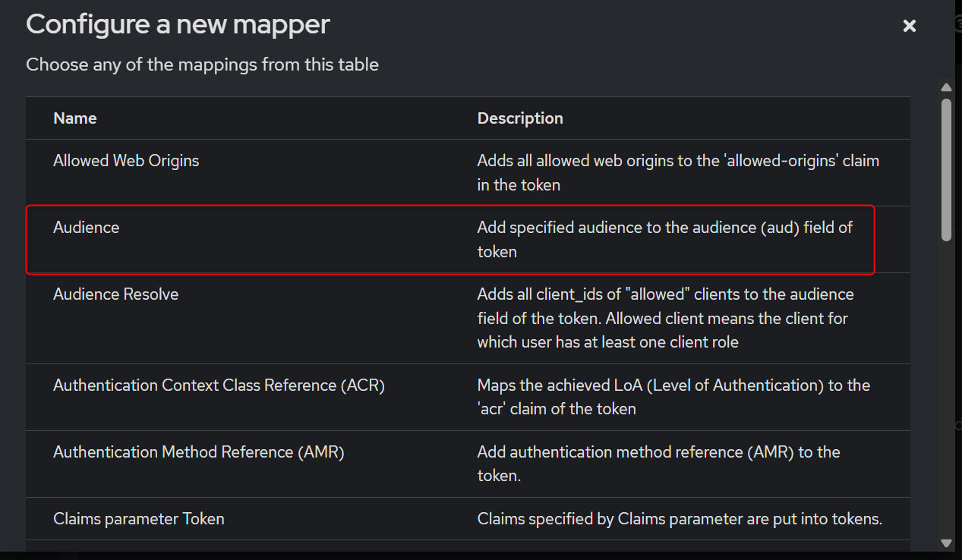The height and width of the screenshot is (560, 962).
Task: Click the scrollbar up arrow
Action: [x=946, y=87]
